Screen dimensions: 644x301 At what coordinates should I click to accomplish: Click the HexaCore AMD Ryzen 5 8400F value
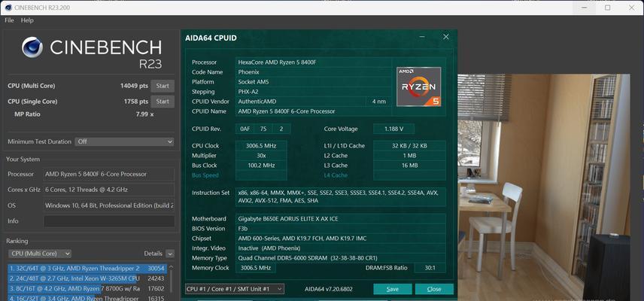[314, 62]
